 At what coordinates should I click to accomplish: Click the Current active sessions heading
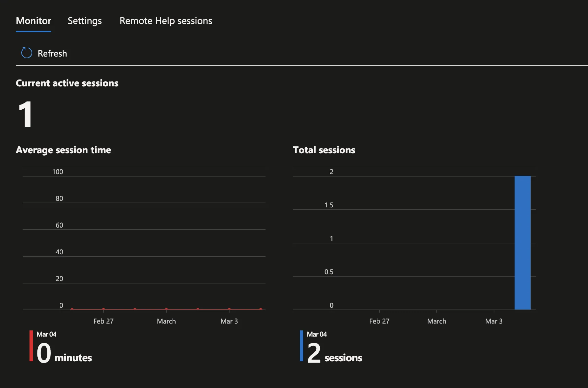coord(67,83)
